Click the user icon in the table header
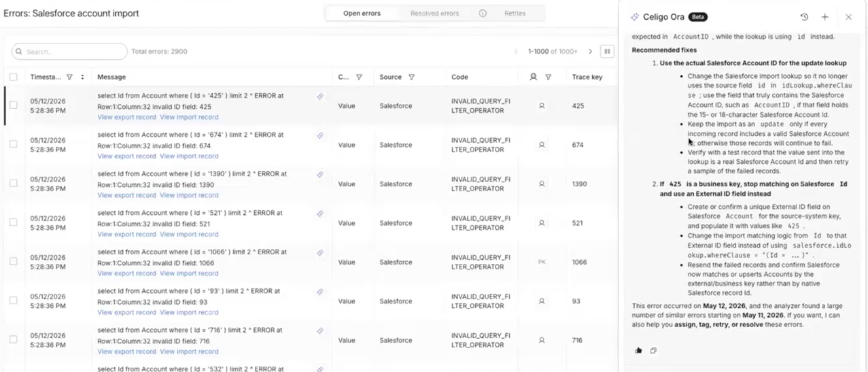 point(534,77)
